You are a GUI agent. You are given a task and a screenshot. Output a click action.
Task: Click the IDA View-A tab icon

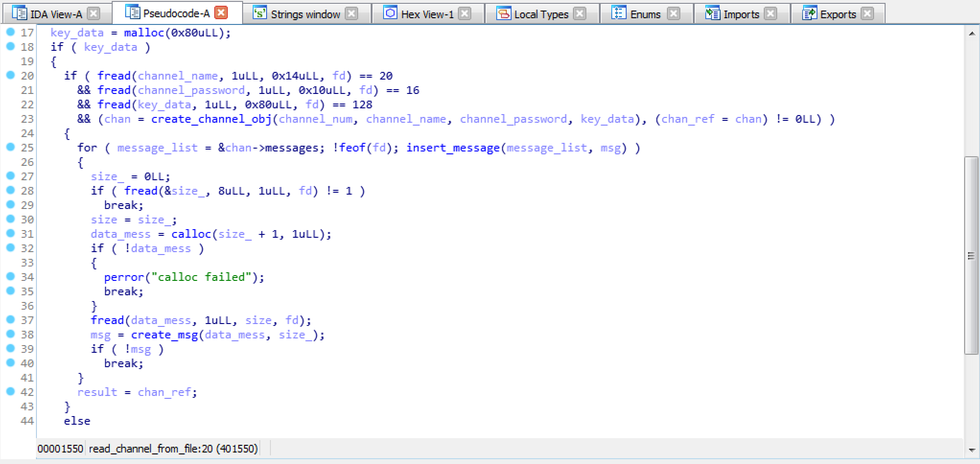pos(19,13)
